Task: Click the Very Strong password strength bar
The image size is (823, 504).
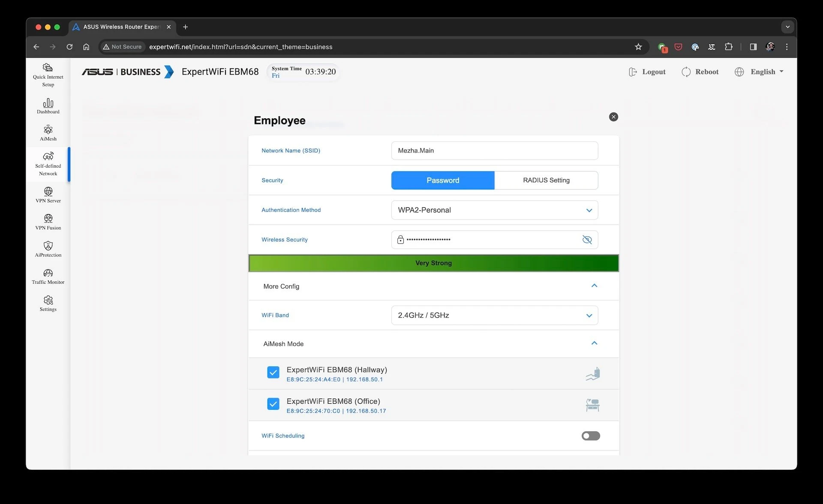Action: [433, 263]
